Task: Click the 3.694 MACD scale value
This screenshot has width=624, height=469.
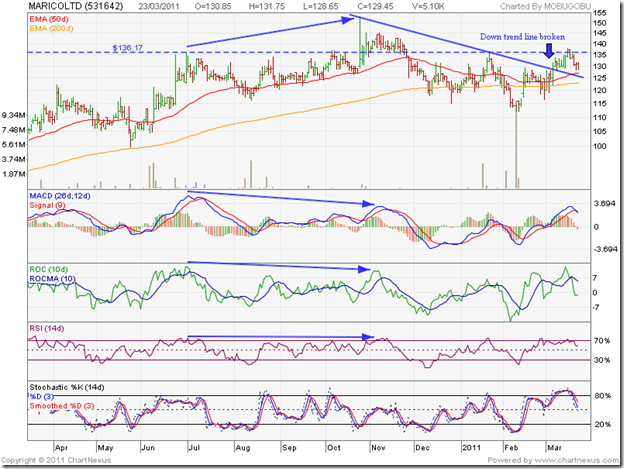Action: (604, 204)
